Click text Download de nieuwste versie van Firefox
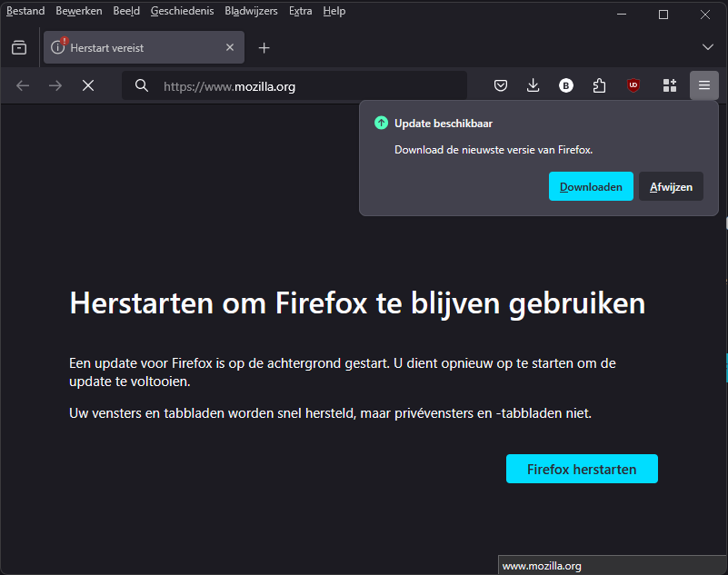 [494, 150]
